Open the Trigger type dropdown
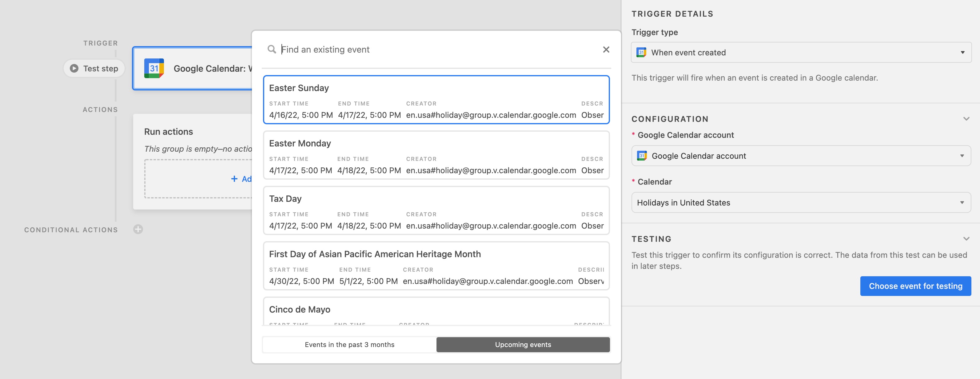This screenshot has height=379, width=980. coord(801,53)
